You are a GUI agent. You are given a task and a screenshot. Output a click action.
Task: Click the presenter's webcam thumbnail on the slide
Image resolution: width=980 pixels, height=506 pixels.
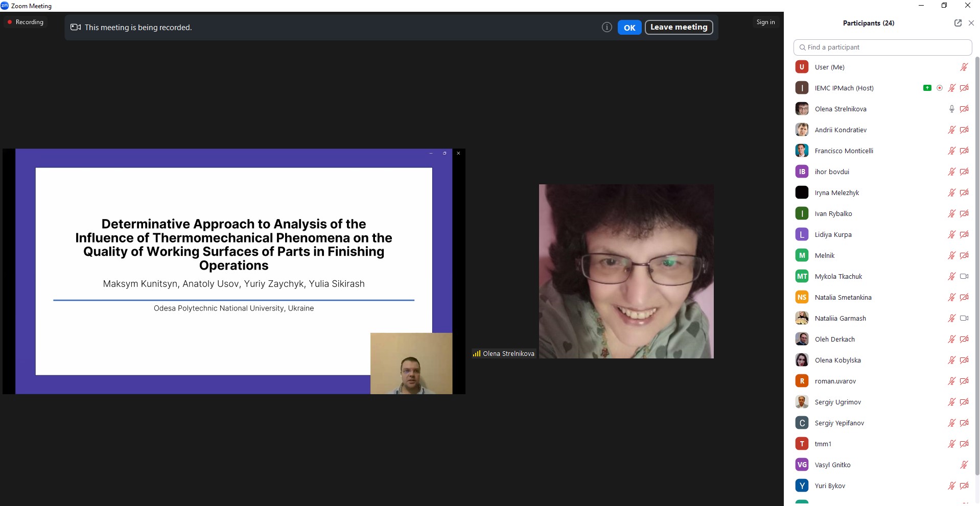tap(411, 363)
